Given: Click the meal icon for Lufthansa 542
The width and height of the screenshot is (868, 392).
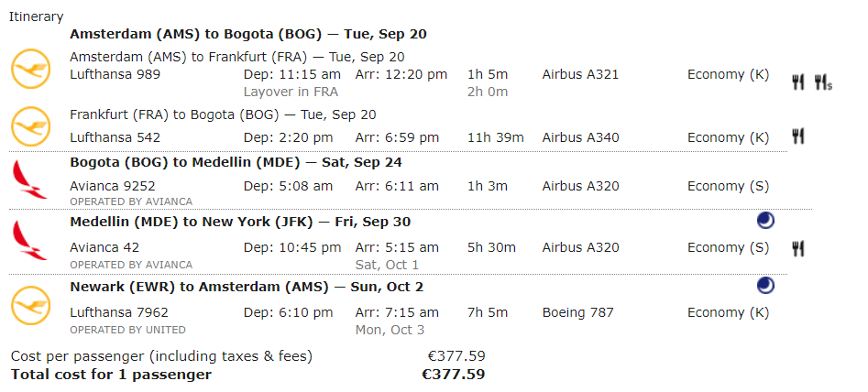Looking at the screenshot, I should [x=797, y=136].
